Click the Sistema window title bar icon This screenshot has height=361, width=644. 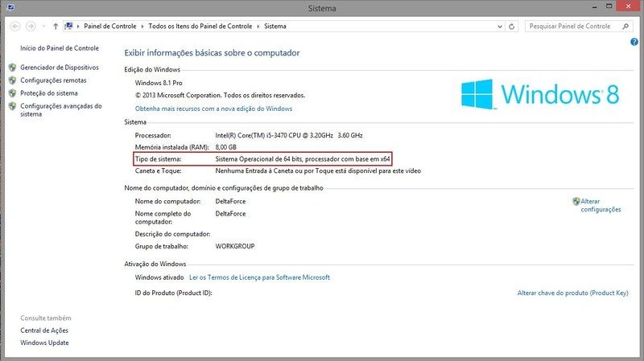pos(11,7)
